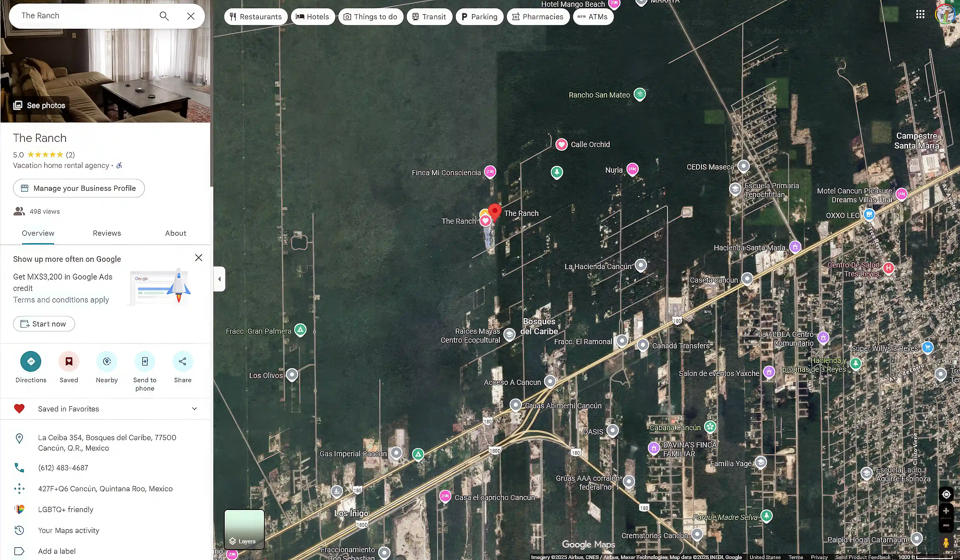Click the search magnifier icon
The width and height of the screenshot is (960, 560).
pos(164,16)
